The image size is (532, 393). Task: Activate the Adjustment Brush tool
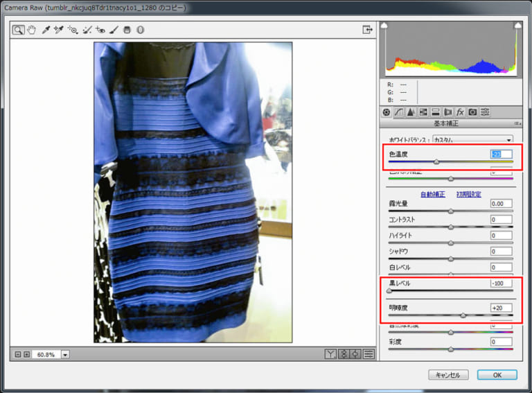click(114, 30)
